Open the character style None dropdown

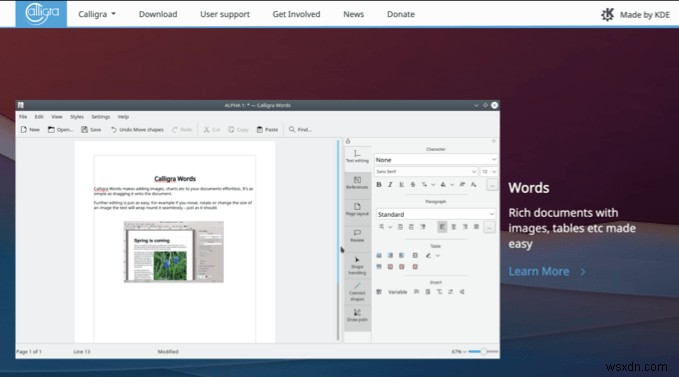pos(436,160)
